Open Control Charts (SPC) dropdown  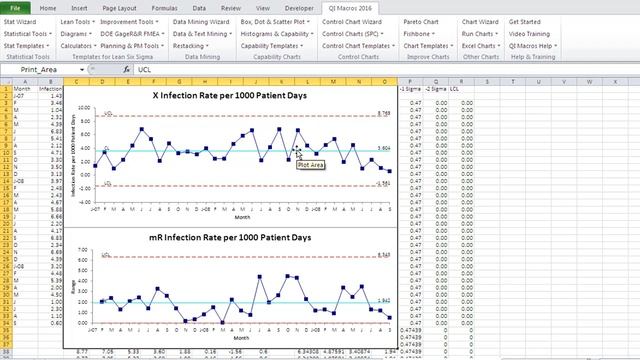click(353, 34)
